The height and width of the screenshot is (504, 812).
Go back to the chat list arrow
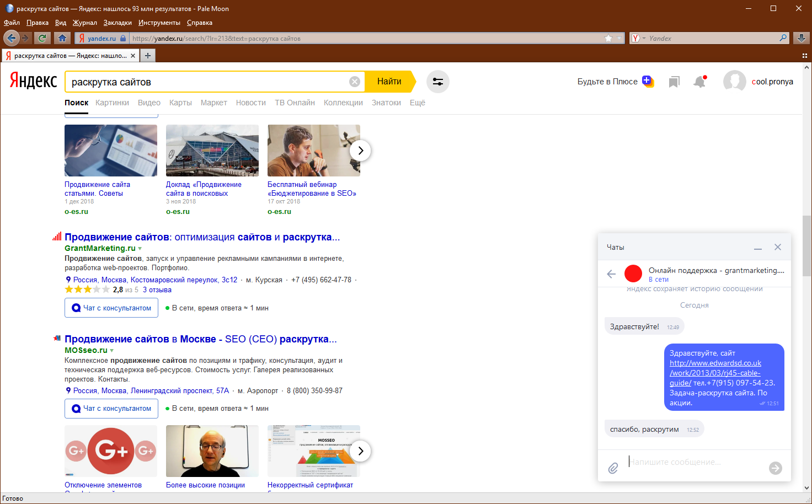click(x=611, y=274)
